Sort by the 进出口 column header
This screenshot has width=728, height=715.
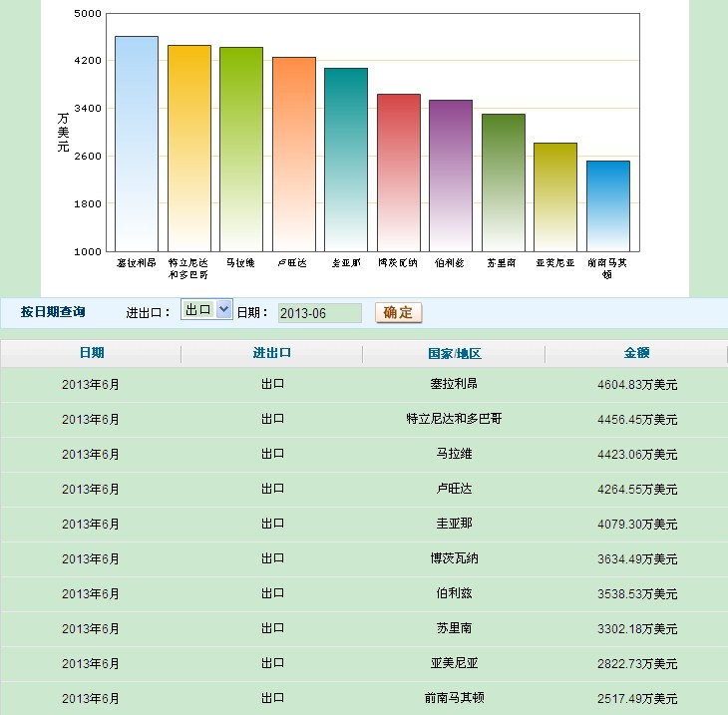(271, 353)
